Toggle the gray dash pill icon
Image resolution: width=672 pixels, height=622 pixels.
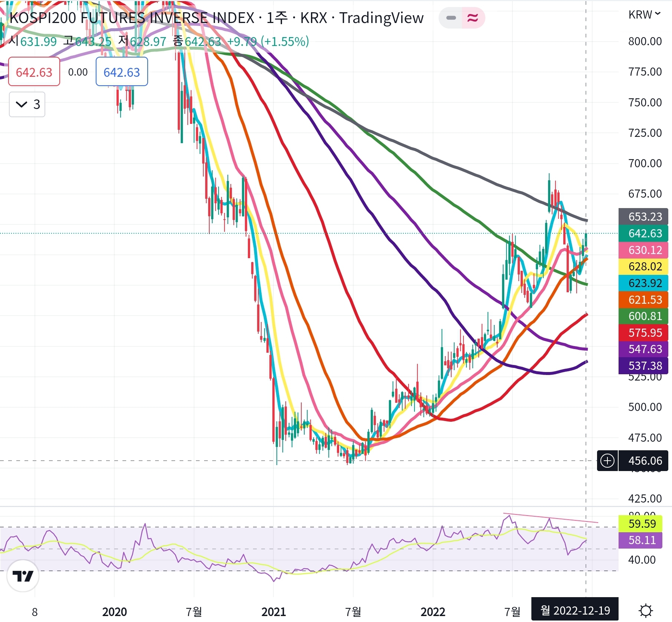451,18
